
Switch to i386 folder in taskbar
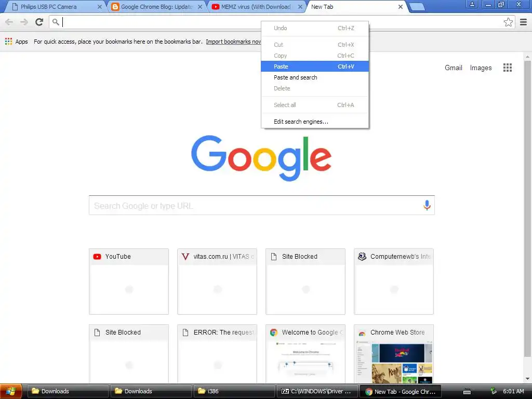(234, 391)
